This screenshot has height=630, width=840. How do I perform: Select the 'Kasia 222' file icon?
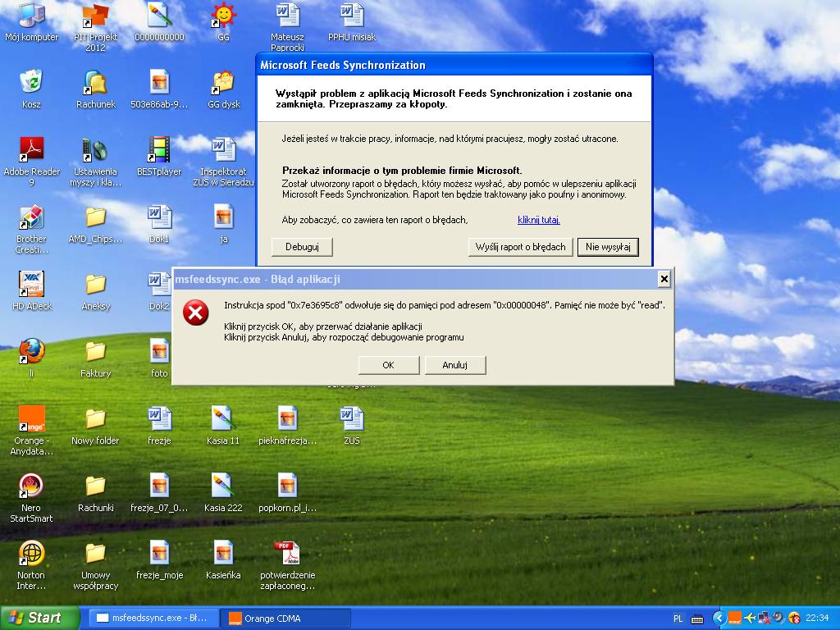[223, 493]
